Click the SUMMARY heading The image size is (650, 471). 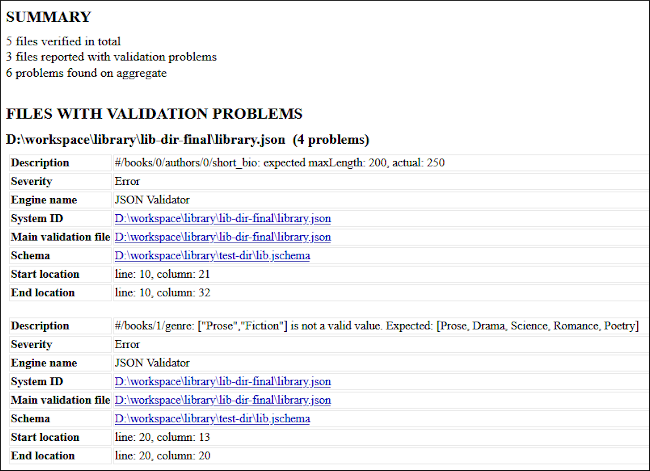pyautogui.click(x=48, y=17)
